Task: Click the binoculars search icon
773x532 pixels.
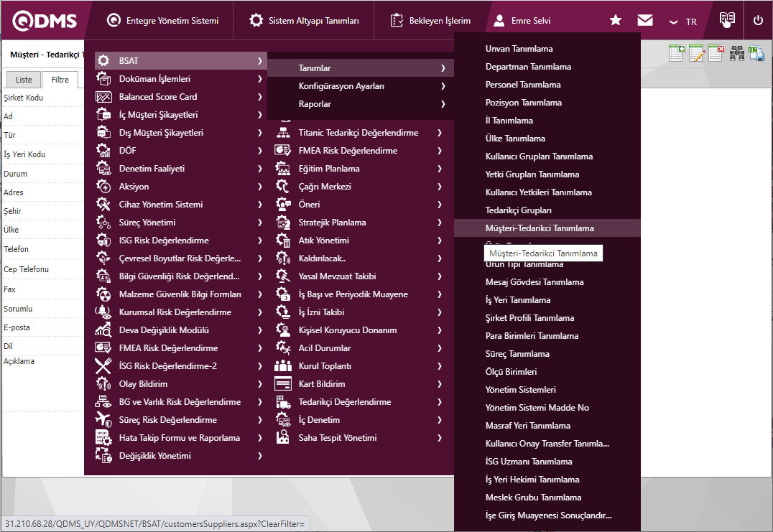Action: click(x=737, y=53)
